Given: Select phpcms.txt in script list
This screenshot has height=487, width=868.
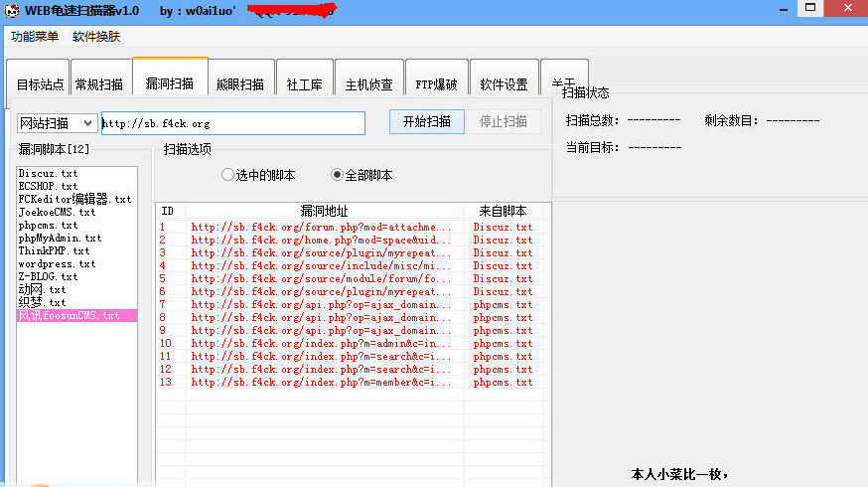Looking at the screenshot, I should [x=76, y=225].
